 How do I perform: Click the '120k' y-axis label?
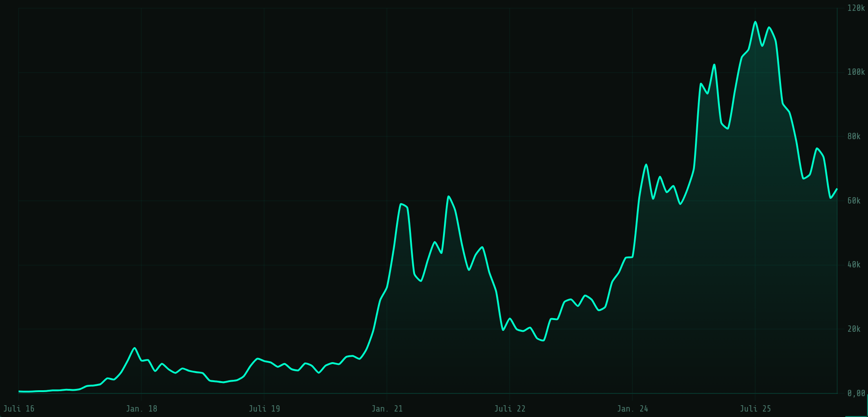point(856,8)
